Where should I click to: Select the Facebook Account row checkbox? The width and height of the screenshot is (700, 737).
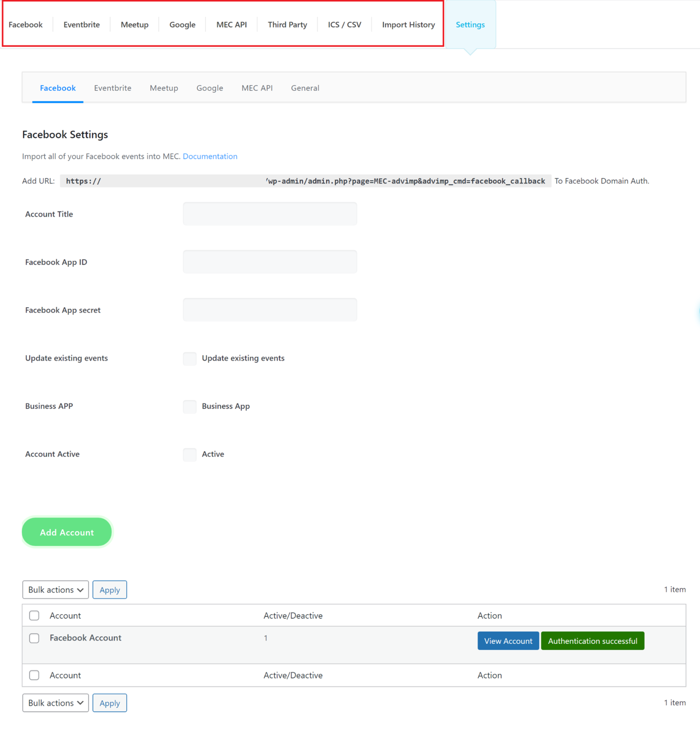34,638
